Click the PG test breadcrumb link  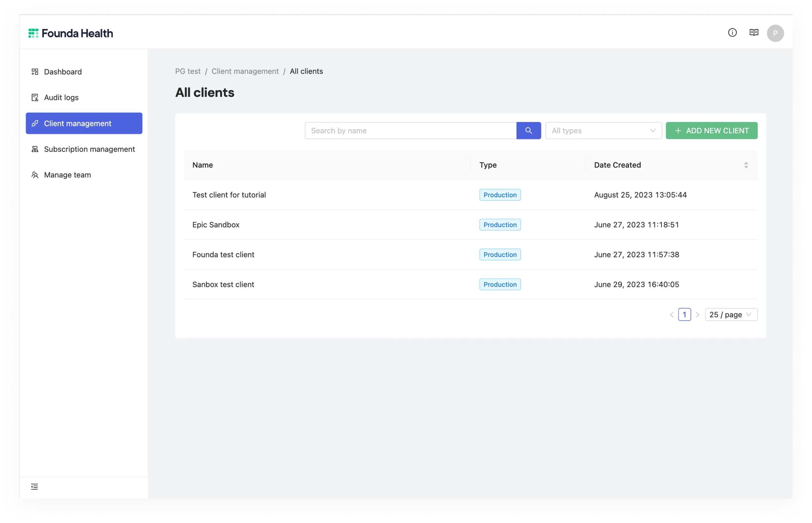pos(188,71)
